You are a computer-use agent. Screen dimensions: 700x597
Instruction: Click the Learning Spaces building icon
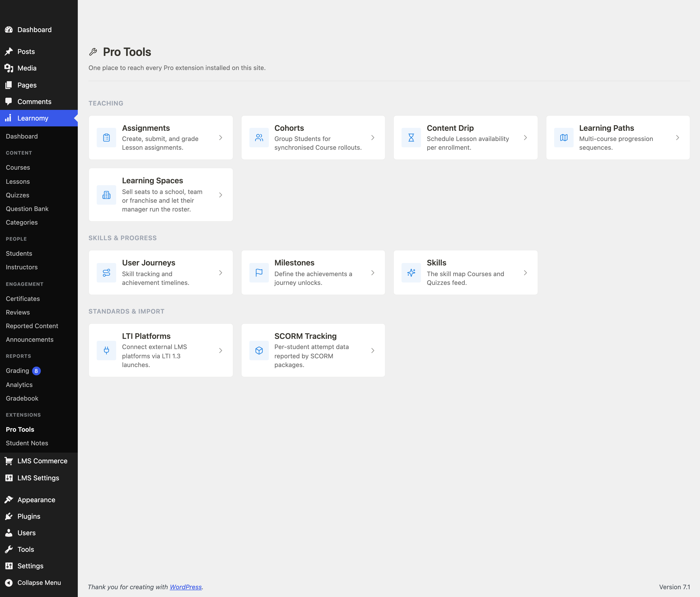(x=106, y=195)
